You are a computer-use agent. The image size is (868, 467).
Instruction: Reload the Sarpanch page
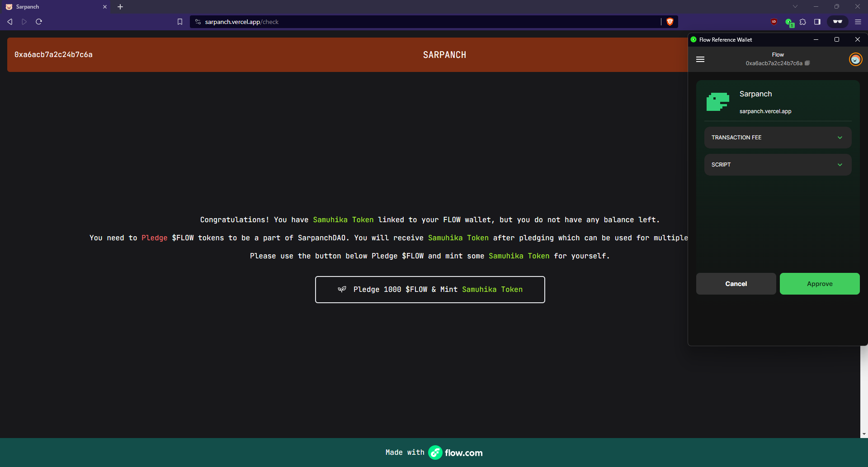click(39, 22)
